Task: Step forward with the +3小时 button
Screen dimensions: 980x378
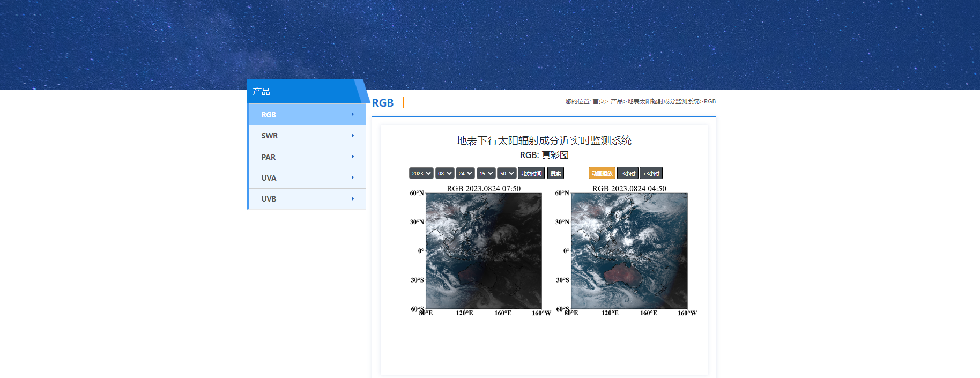Action: [651, 173]
